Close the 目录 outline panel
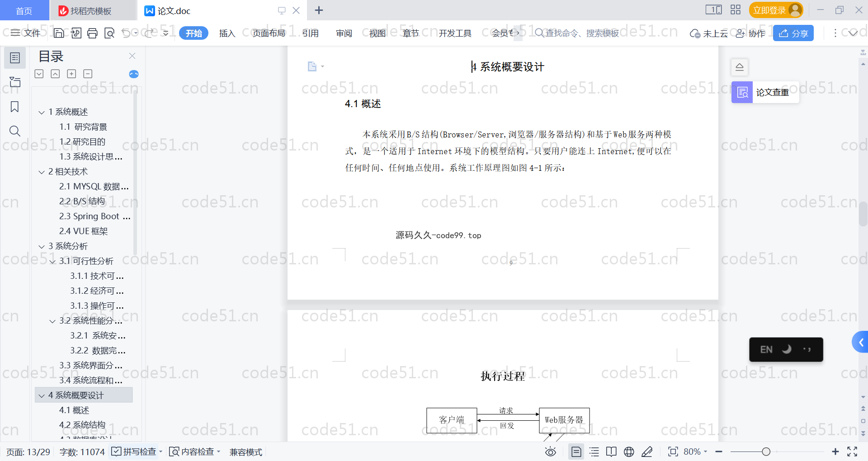This screenshot has width=868, height=461. coord(132,56)
